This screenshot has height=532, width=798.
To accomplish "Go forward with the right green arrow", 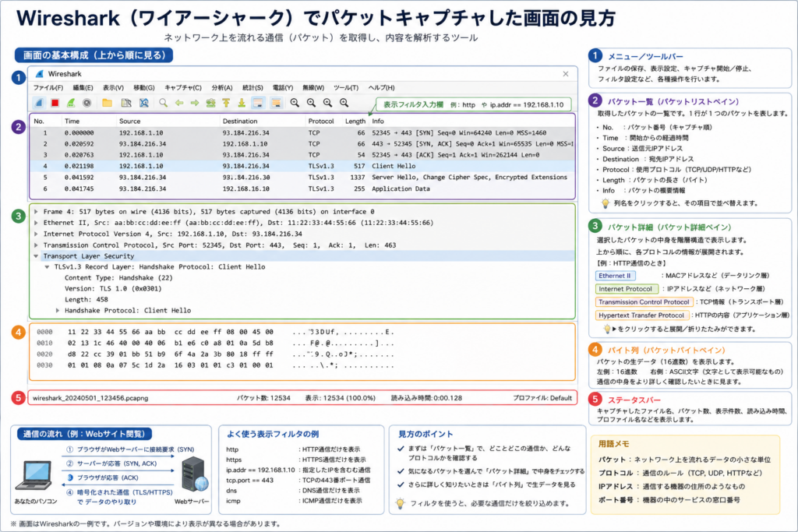I will (x=194, y=103).
